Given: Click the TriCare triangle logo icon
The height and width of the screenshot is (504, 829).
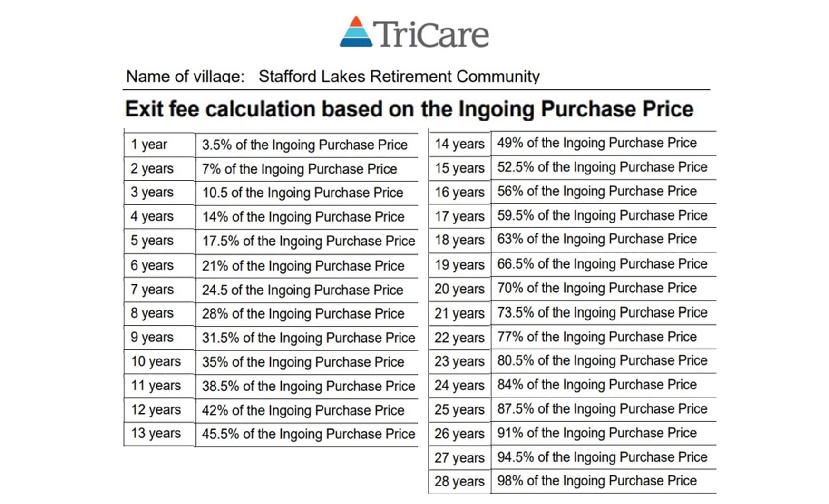Looking at the screenshot, I should point(356,32).
